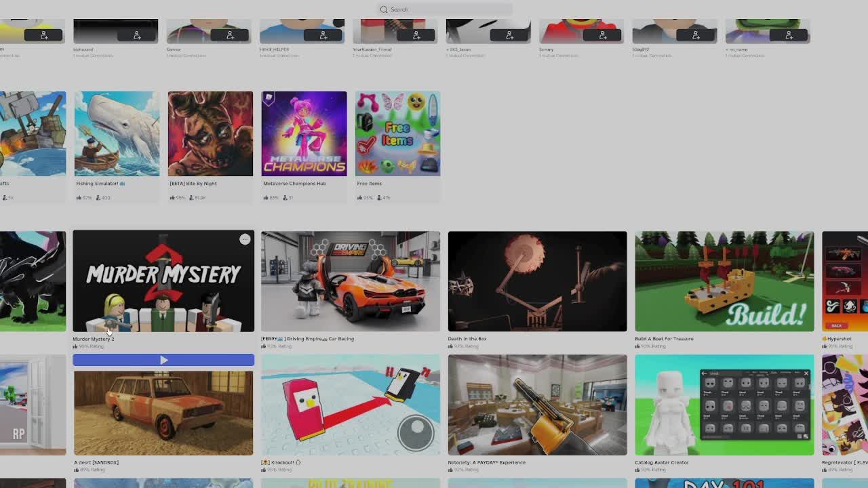Image resolution: width=868 pixels, height=488 pixels.
Task: Click the 'Death in the Box' title
Action: click(x=467, y=339)
